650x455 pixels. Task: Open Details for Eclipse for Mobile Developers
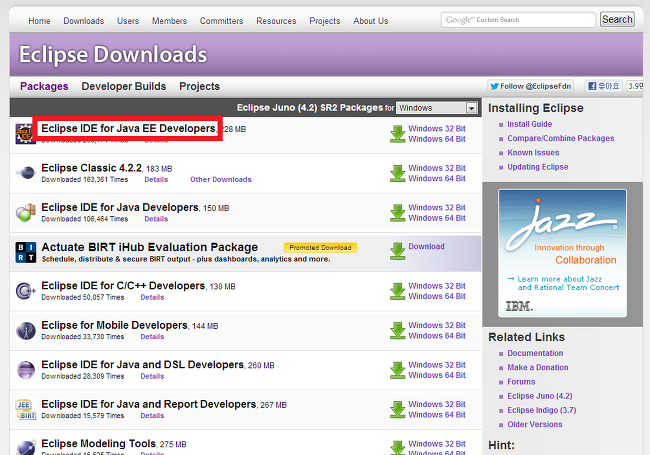point(152,336)
